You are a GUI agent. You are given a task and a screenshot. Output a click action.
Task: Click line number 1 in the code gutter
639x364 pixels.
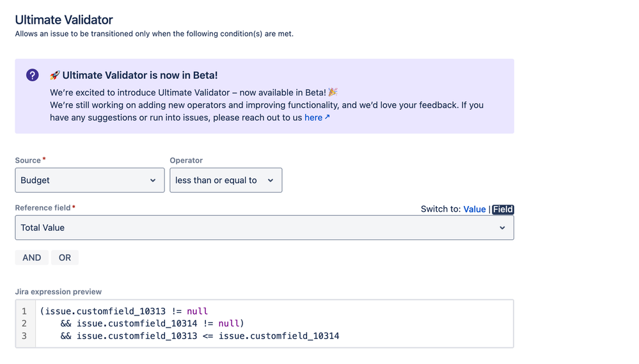[24, 311]
